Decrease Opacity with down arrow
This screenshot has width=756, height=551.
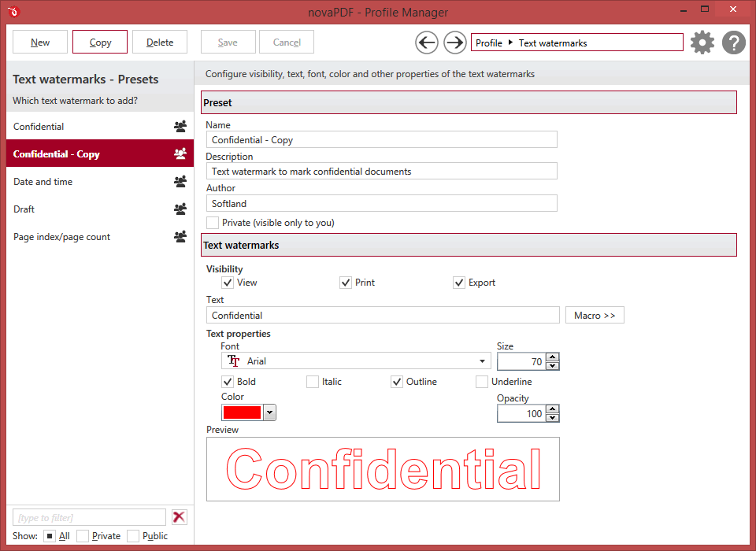[x=553, y=418]
